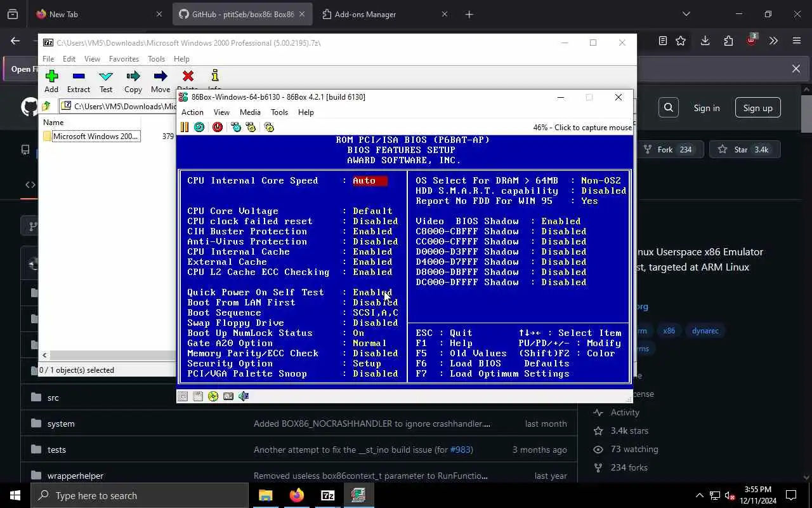Click 73 watching link
Viewport: 812px width, 508px height.
tap(634, 449)
